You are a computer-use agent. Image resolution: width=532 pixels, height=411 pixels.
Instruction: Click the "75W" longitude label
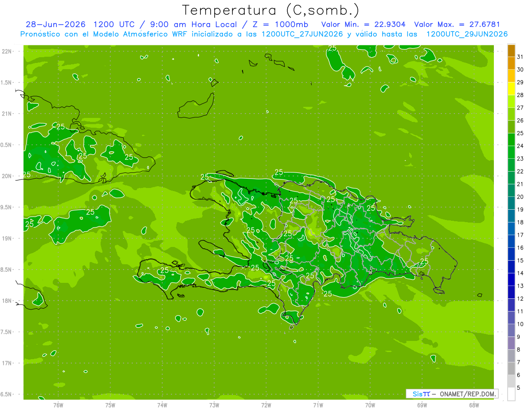pos(110,405)
